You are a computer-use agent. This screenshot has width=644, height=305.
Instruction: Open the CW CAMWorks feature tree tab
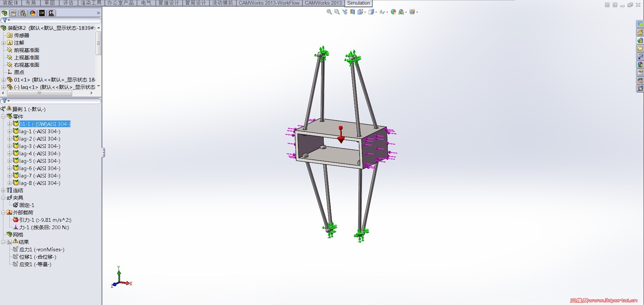[42, 13]
